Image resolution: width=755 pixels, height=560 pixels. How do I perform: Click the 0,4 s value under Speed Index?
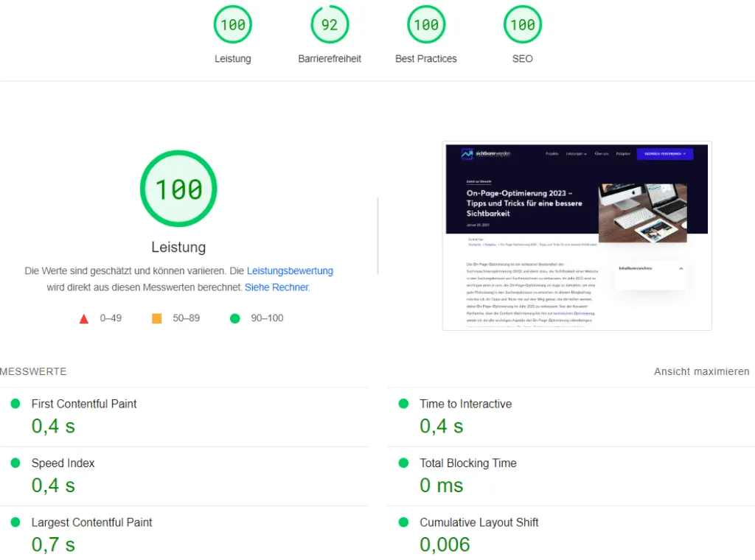coord(53,486)
